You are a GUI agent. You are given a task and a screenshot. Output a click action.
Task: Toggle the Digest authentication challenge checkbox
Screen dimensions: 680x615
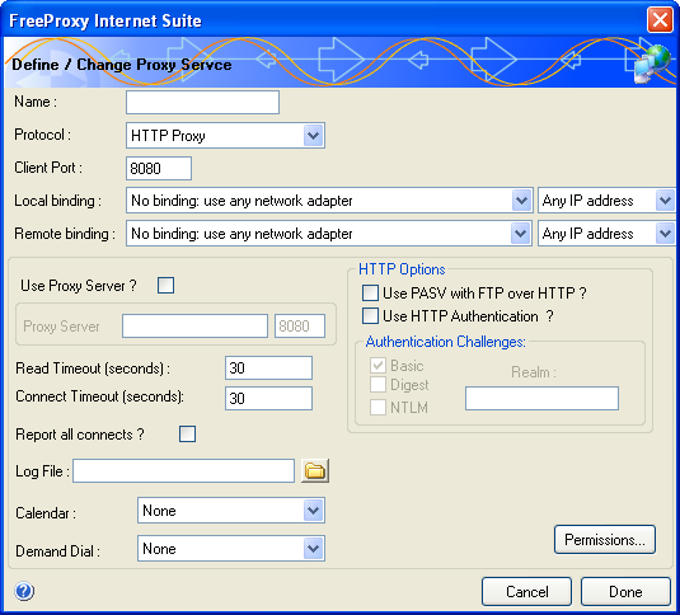(378, 384)
